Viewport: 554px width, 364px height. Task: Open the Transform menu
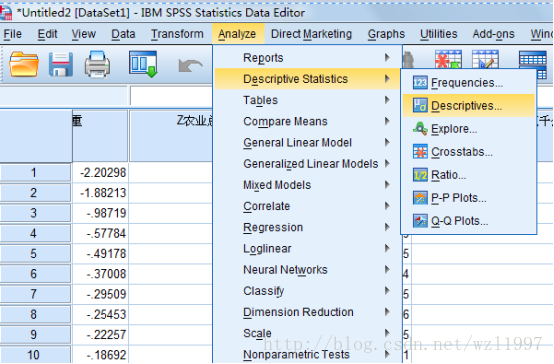177,34
